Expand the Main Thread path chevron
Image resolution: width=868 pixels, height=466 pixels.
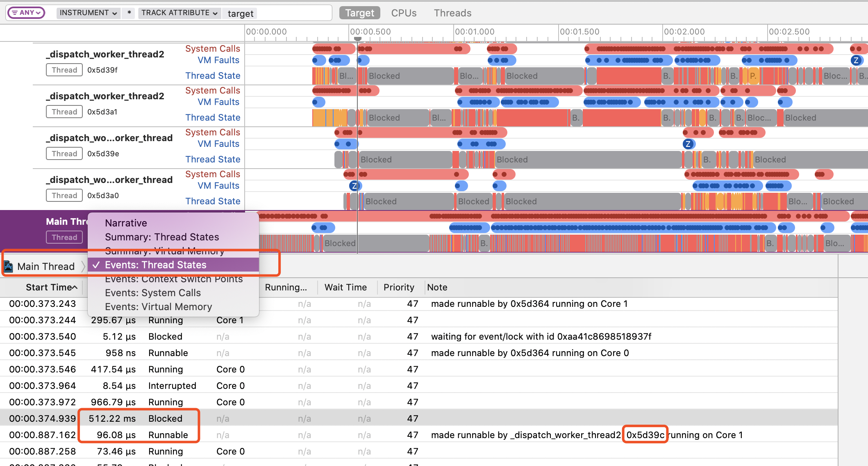click(x=83, y=267)
